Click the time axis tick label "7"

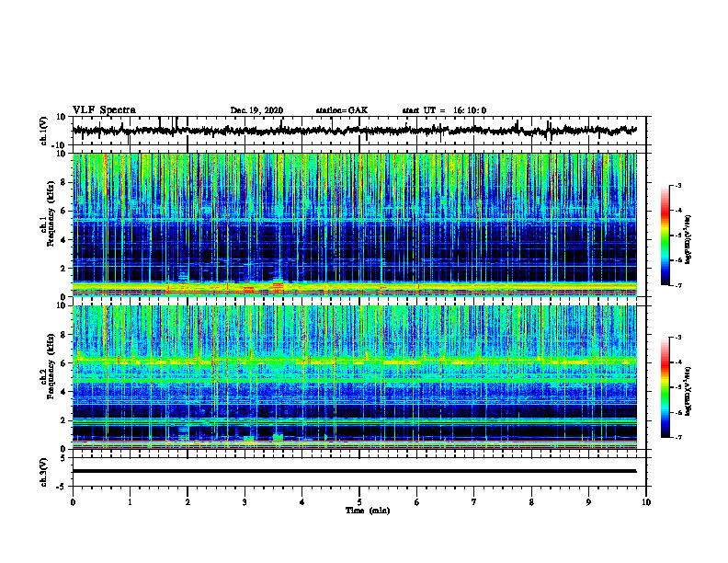(x=474, y=502)
